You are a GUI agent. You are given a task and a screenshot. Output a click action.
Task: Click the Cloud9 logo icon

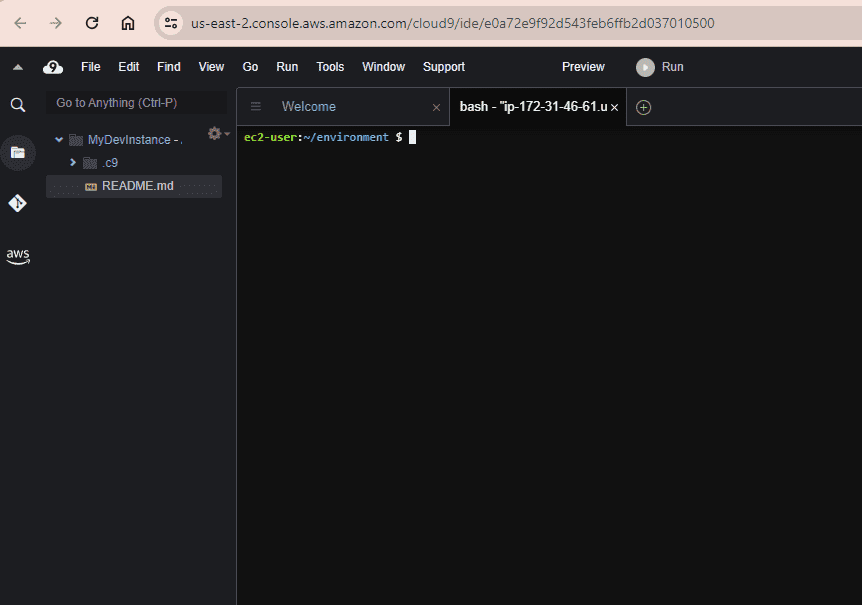pos(53,67)
